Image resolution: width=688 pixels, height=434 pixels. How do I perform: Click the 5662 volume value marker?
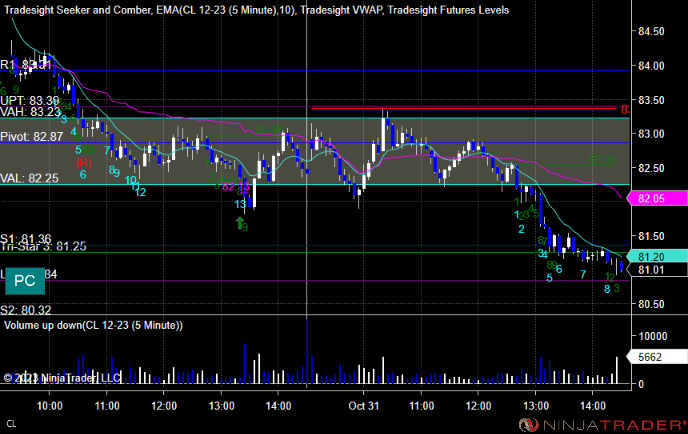coord(657,357)
